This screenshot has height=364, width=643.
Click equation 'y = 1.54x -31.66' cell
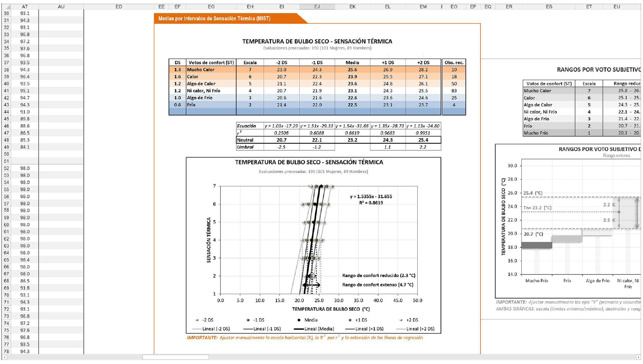352,126
